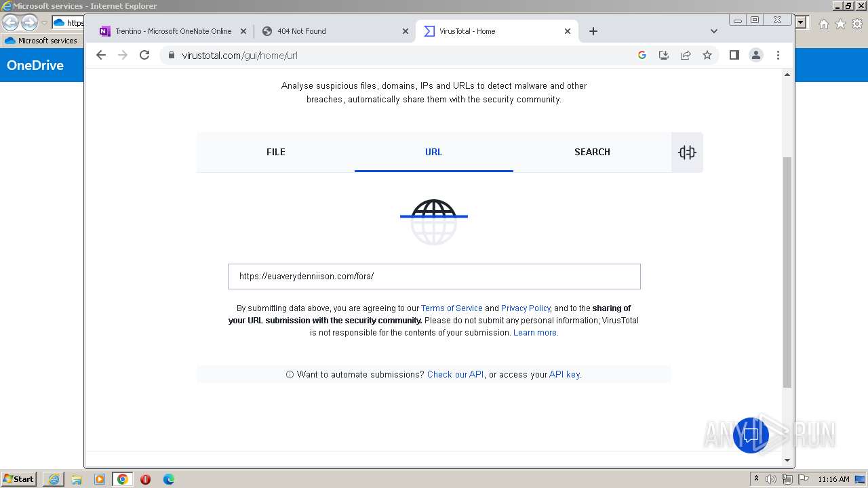
Task: Open the Internet Explorer Home icon
Action: click(823, 24)
